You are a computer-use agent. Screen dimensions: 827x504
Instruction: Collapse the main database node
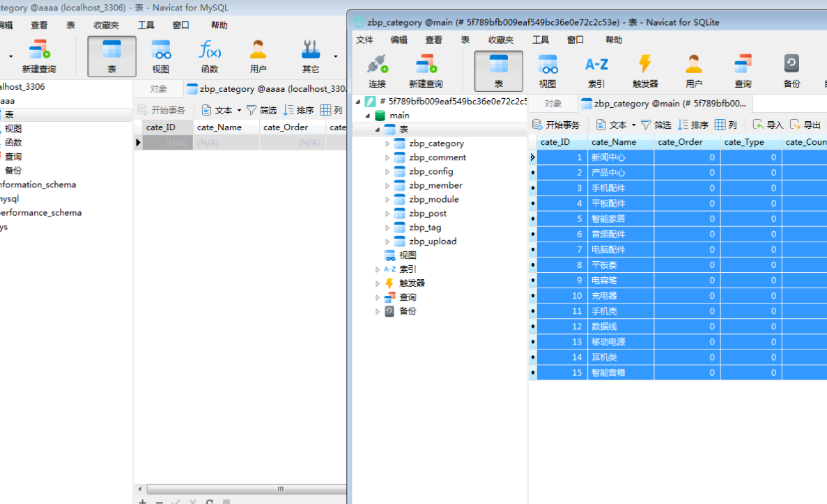point(368,116)
